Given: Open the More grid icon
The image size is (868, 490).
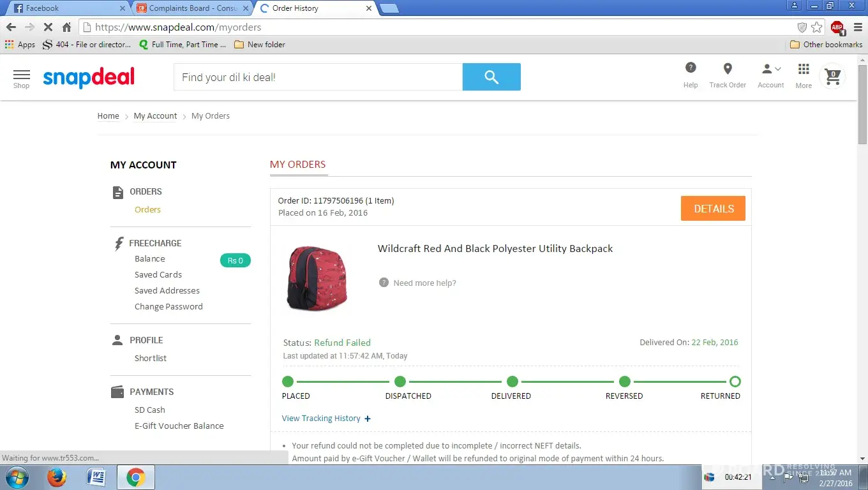Looking at the screenshot, I should (804, 69).
